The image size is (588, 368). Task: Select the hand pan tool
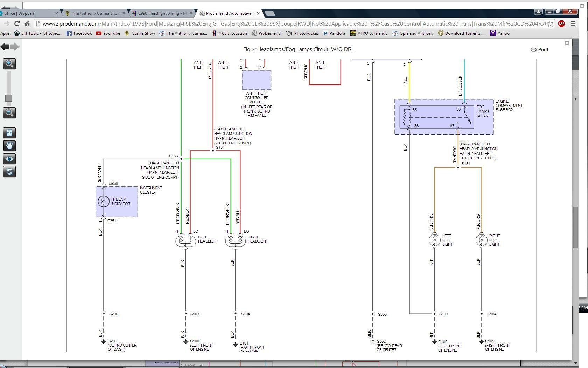9,146
